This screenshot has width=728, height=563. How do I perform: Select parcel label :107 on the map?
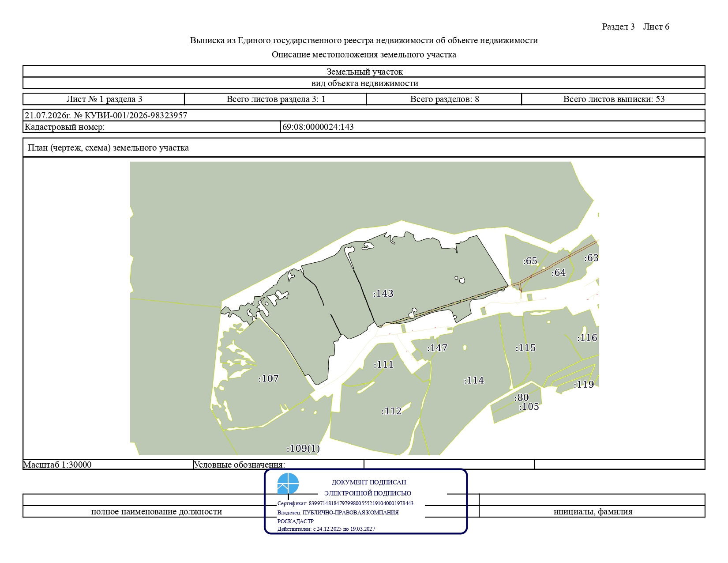(268, 378)
